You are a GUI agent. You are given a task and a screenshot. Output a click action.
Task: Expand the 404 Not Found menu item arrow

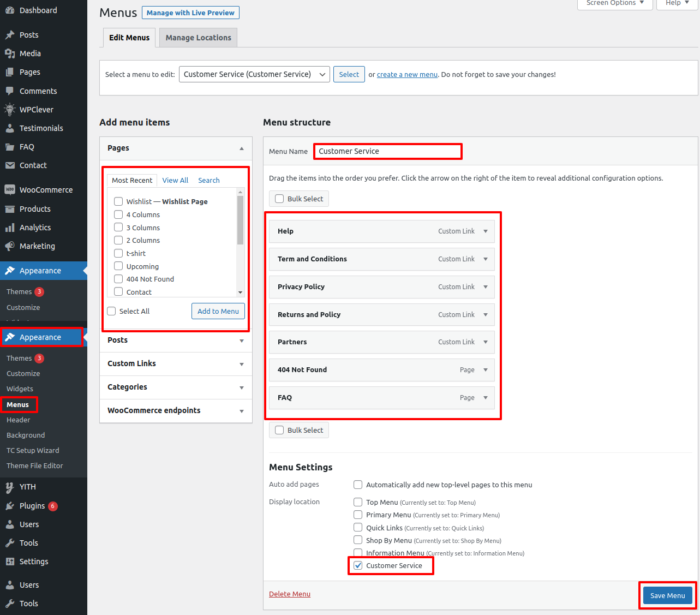(486, 370)
